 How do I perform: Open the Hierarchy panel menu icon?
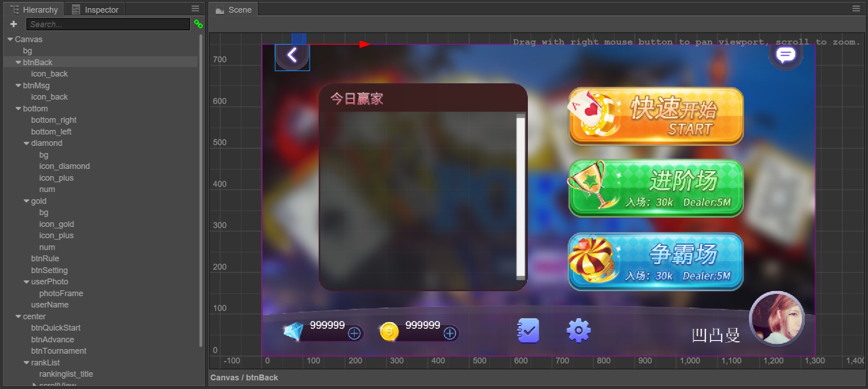click(x=195, y=9)
